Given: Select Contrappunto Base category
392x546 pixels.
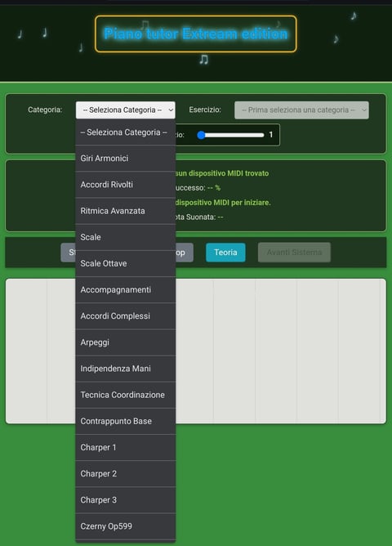Looking at the screenshot, I should 125,421.
